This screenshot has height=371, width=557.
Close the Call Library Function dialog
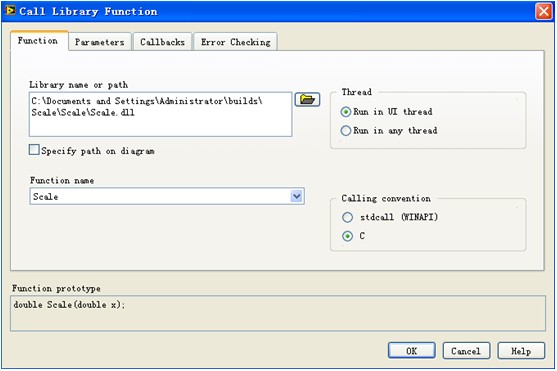544,11
